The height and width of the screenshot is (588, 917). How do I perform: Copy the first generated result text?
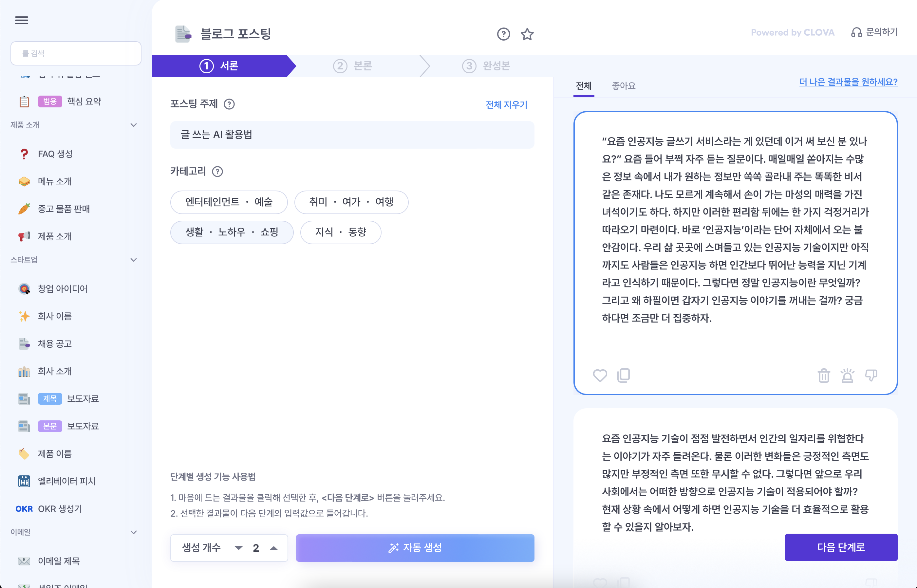click(x=623, y=375)
